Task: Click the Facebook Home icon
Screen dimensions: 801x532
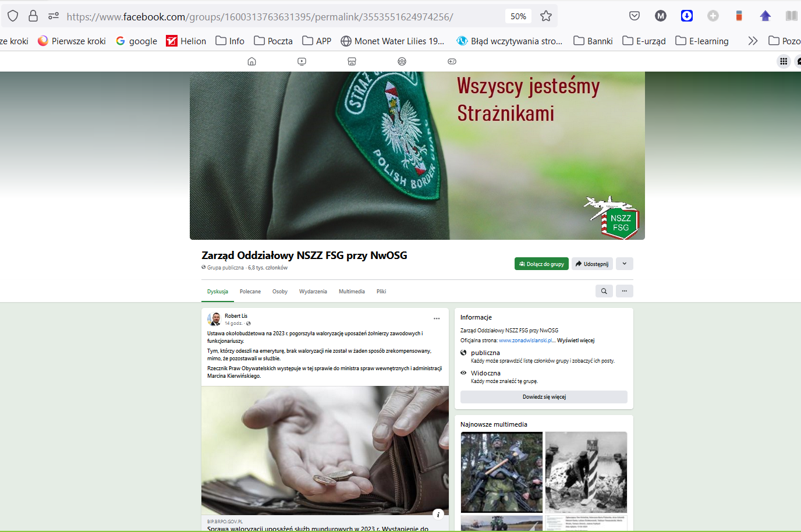Action: click(251, 62)
